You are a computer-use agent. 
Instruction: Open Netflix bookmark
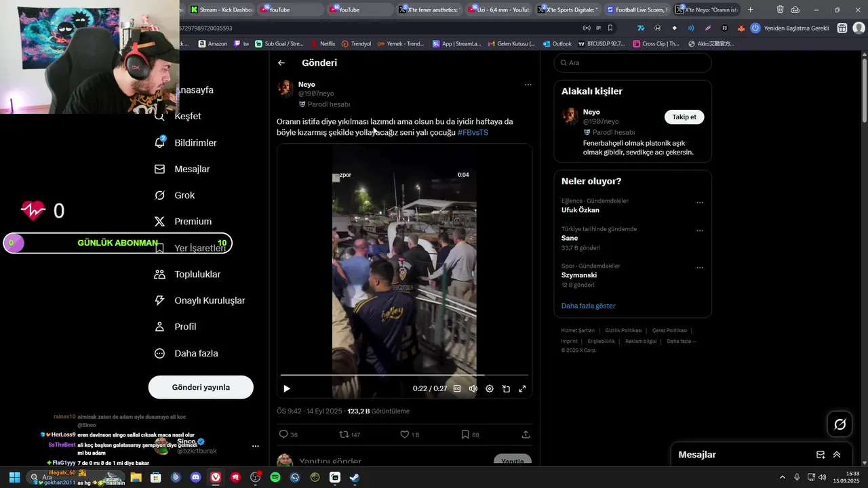point(322,43)
